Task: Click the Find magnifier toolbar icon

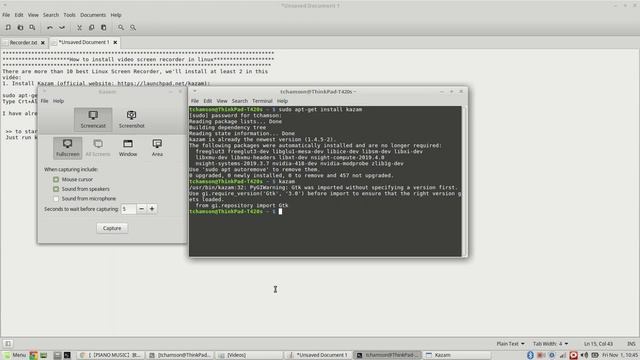Action: click(x=121, y=27)
